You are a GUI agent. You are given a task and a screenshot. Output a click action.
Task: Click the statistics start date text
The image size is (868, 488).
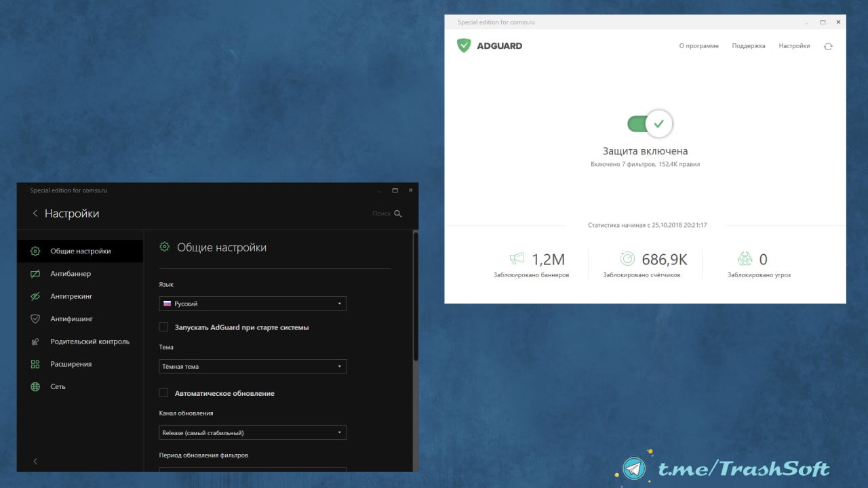[647, 225]
